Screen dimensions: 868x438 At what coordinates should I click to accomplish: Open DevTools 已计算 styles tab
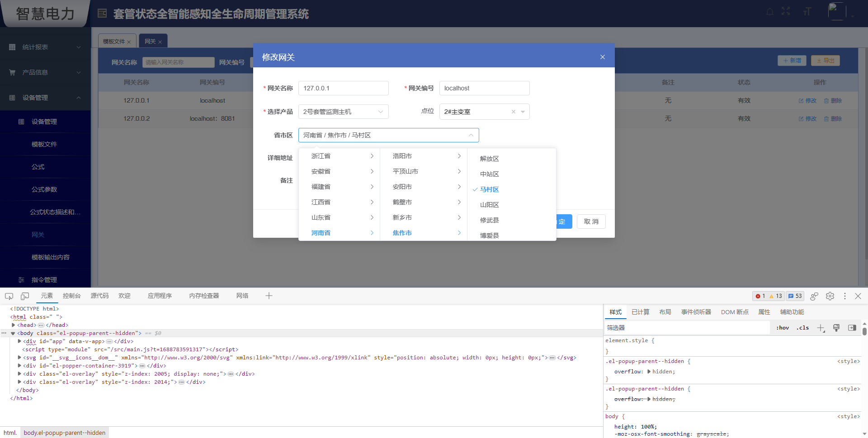pyautogui.click(x=640, y=312)
